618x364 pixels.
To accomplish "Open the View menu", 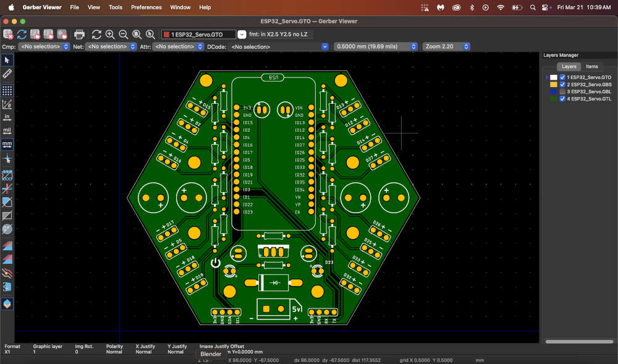I will [94, 7].
